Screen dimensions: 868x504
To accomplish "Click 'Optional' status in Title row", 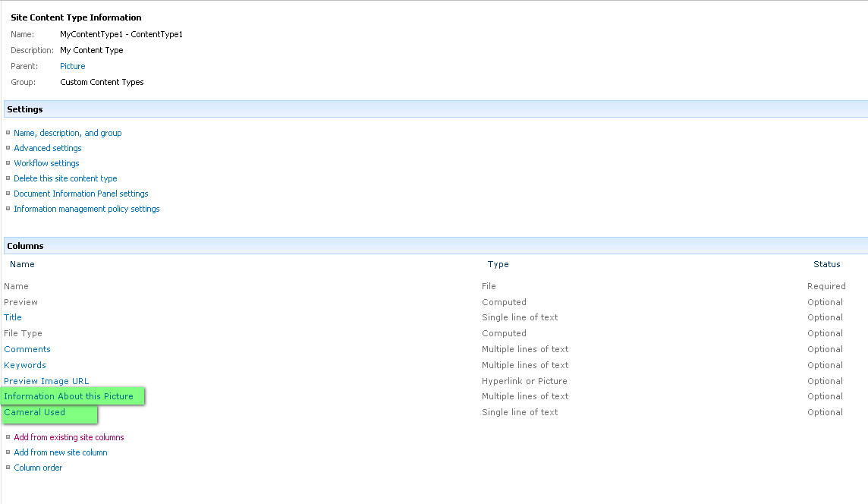I will [x=825, y=317].
